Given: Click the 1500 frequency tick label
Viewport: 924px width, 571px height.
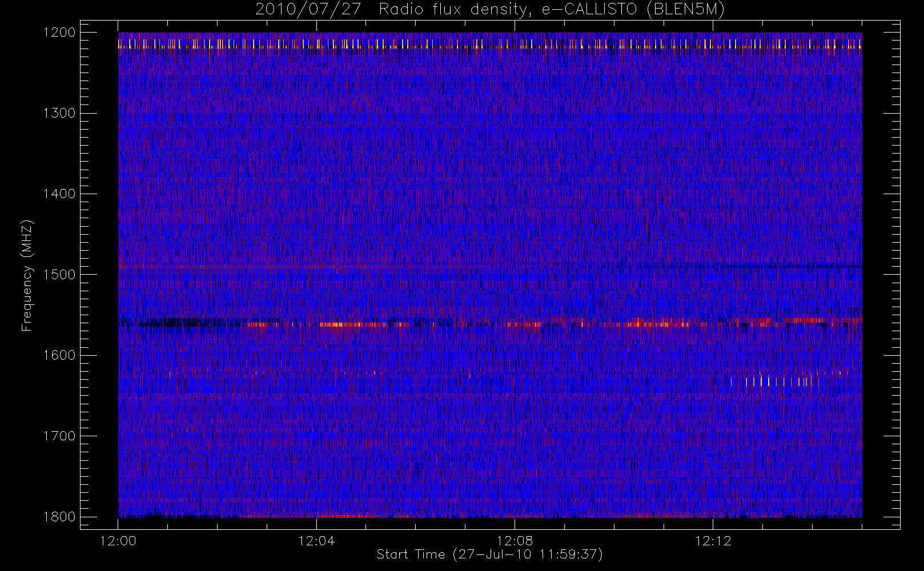Looking at the screenshot, I should pyautogui.click(x=59, y=275).
